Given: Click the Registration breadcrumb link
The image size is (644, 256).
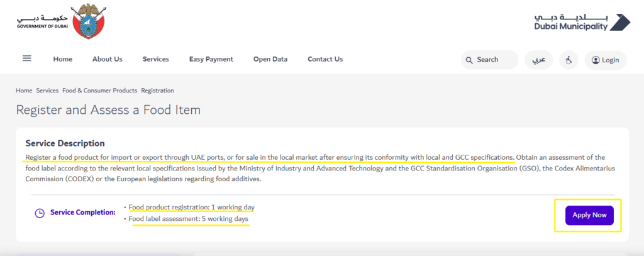Looking at the screenshot, I should coord(157,91).
